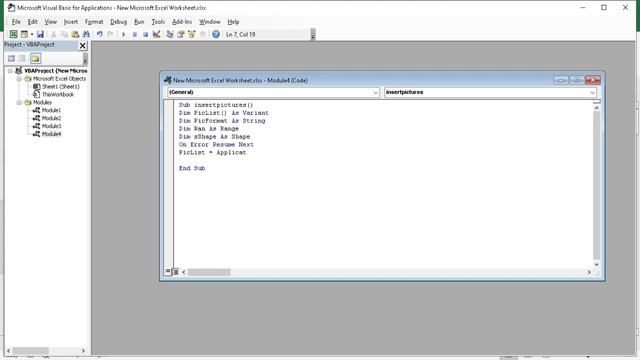
Task: Open the Insert object dropdown arrow
Action: coord(31,34)
